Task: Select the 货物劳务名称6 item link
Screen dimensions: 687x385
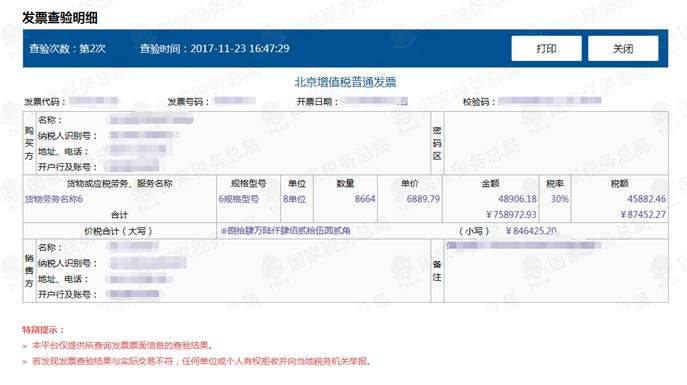Action: pyautogui.click(x=54, y=199)
